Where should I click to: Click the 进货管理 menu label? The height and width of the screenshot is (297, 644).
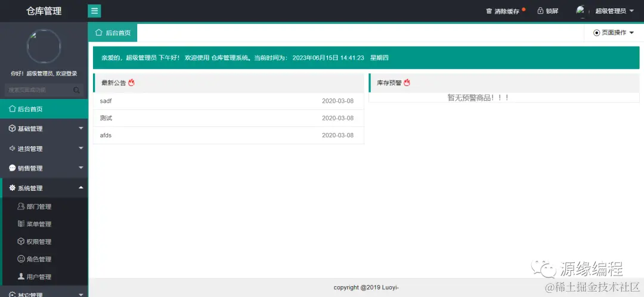click(x=30, y=148)
